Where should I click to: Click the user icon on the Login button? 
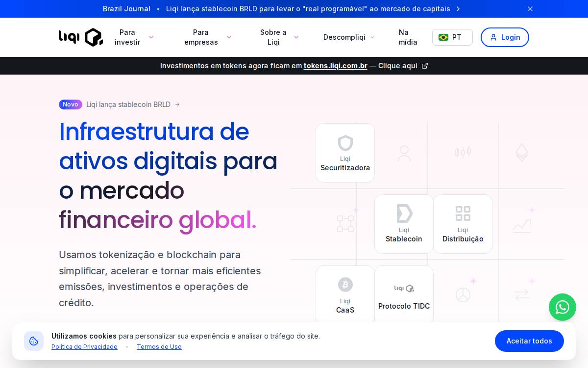click(493, 37)
